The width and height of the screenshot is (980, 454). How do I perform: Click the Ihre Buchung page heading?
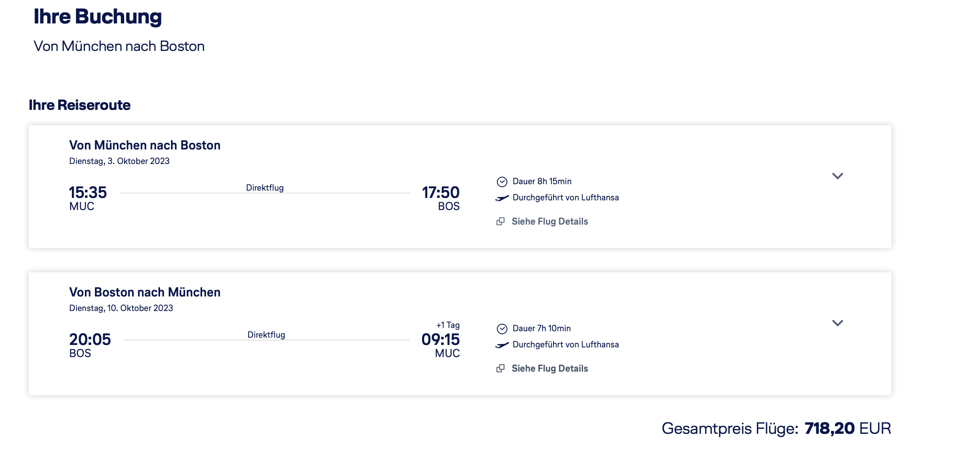(97, 17)
